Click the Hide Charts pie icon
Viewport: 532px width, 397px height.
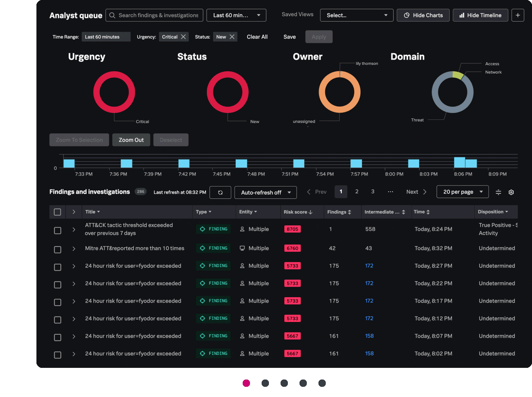406,15
